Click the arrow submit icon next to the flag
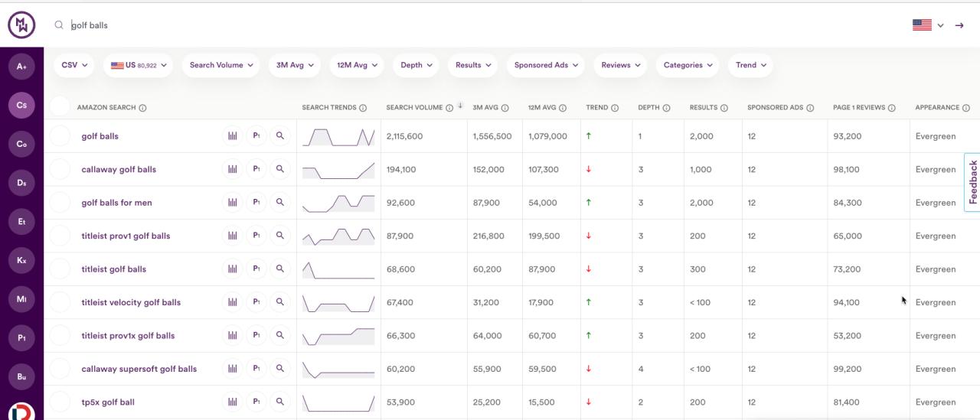This screenshot has width=980, height=420. 959,25
